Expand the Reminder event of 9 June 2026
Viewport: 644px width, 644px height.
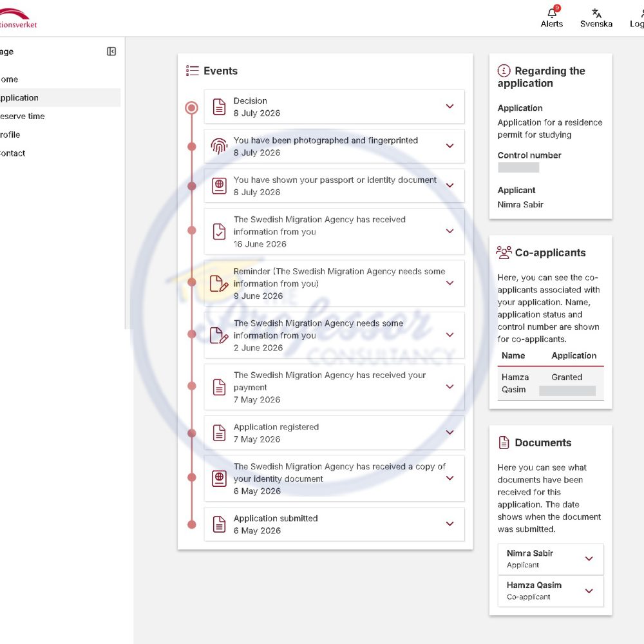tap(450, 283)
